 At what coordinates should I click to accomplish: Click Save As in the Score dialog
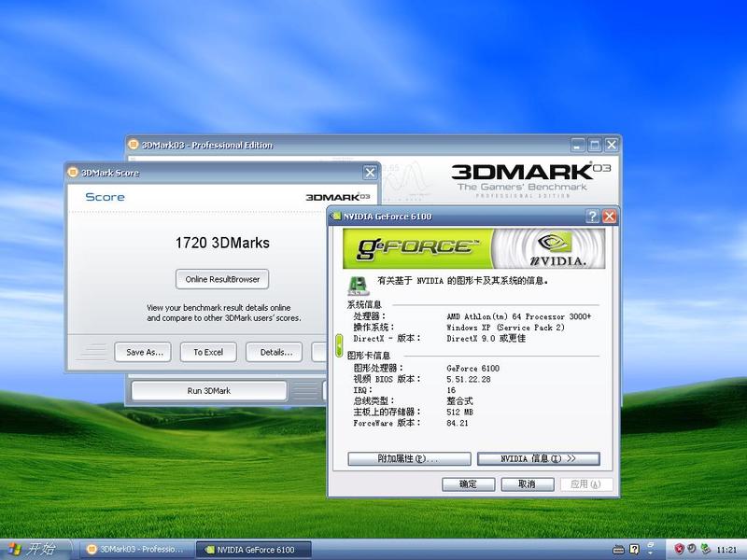pos(143,352)
